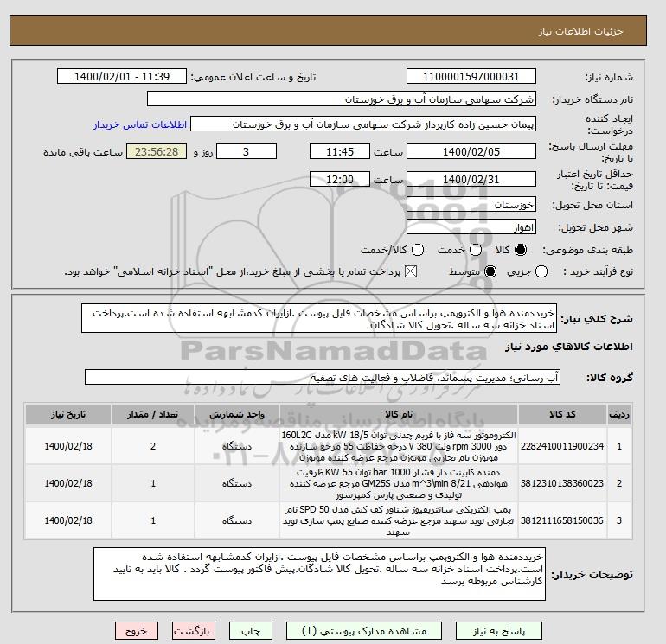Choose the کالا/خدمت radio option
Image resolution: width=666 pixels, height=644 pixels.
point(418,250)
